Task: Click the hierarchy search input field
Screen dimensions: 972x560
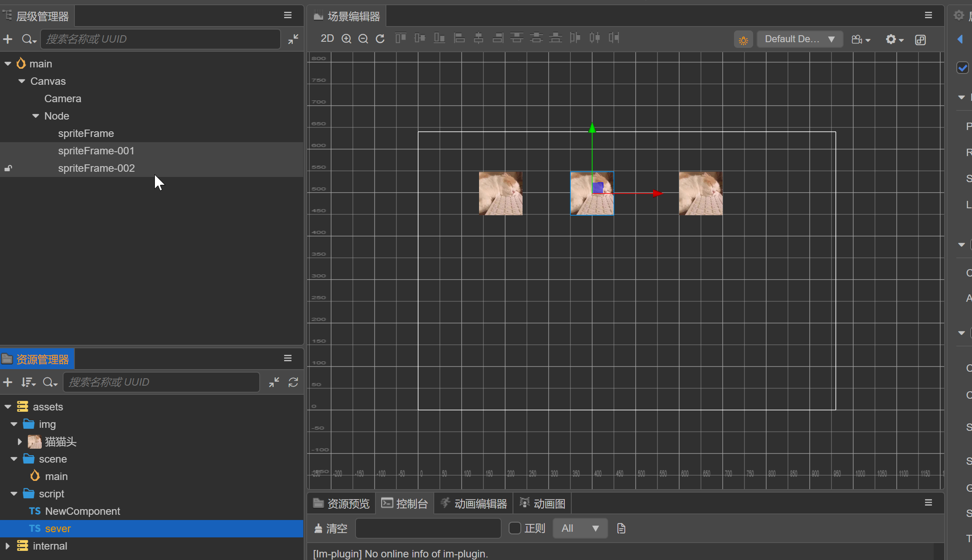Action: [x=161, y=39]
